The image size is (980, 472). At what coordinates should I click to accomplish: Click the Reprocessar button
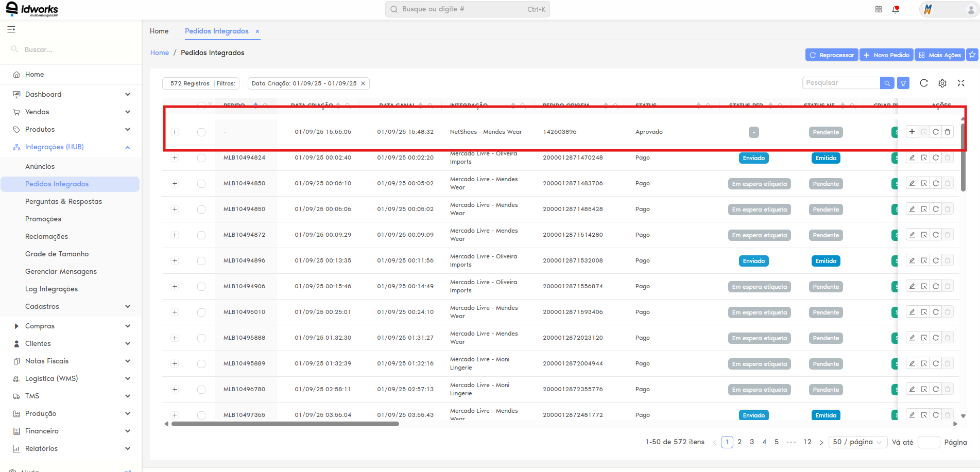click(x=832, y=55)
